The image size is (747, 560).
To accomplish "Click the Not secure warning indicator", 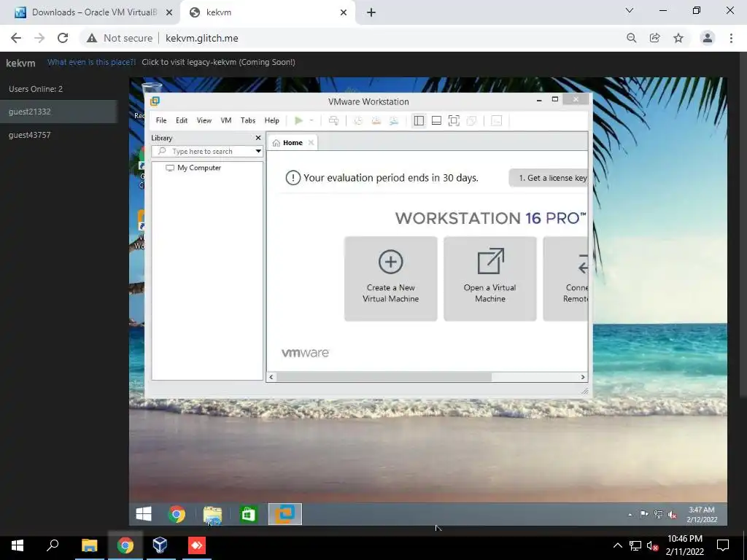I will tap(119, 38).
